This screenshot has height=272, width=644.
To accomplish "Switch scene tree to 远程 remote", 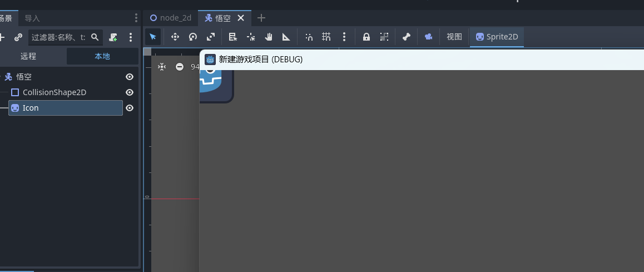I will pyautogui.click(x=28, y=56).
